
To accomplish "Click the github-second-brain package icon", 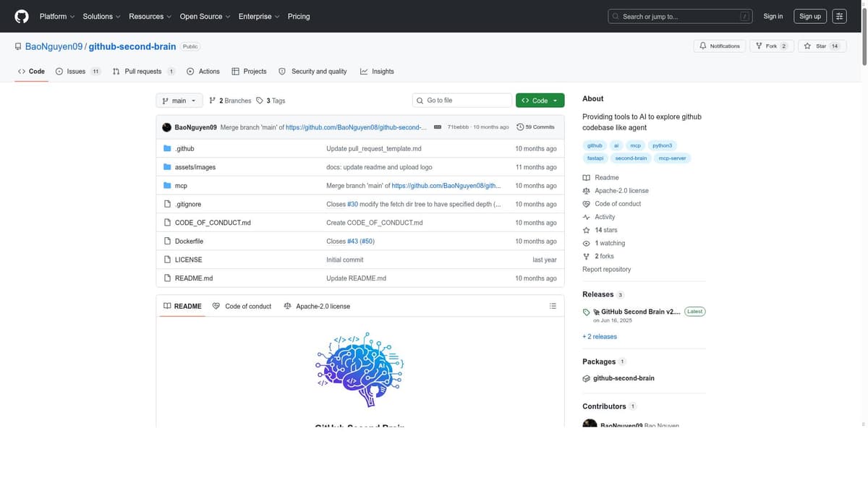I will click(x=585, y=377).
